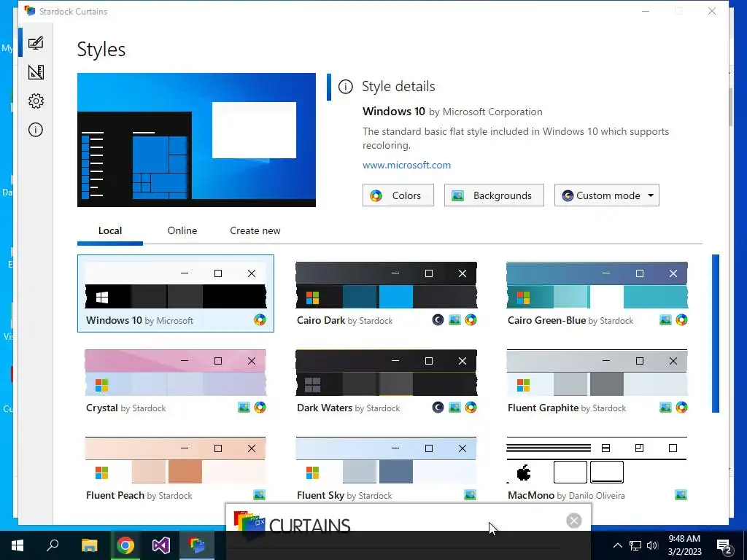Switch to the Local tab
Viewport: 747px width, 560px height.
pyautogui.click(x=110, y=230)
